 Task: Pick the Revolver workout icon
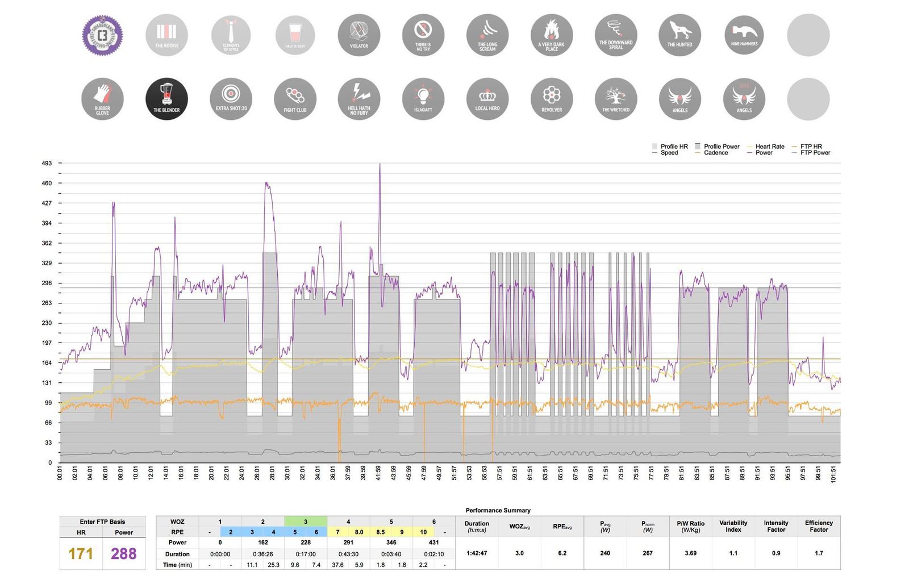[551, 99]
